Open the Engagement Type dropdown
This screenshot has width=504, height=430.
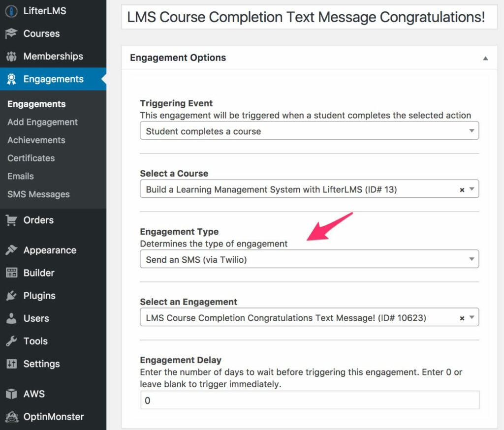pos(309,259)
